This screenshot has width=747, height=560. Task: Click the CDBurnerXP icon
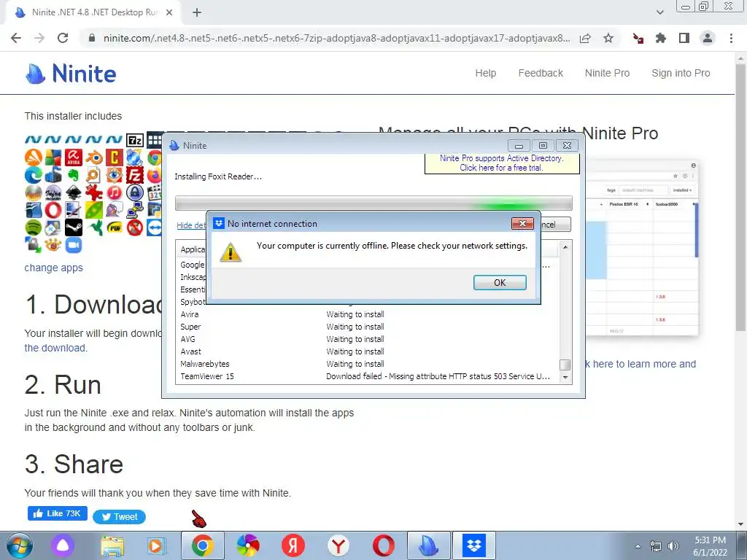coord(135,157)
